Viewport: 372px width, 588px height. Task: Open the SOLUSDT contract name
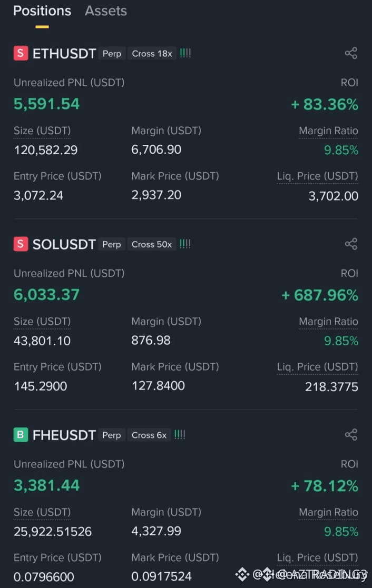click(64, 244)
